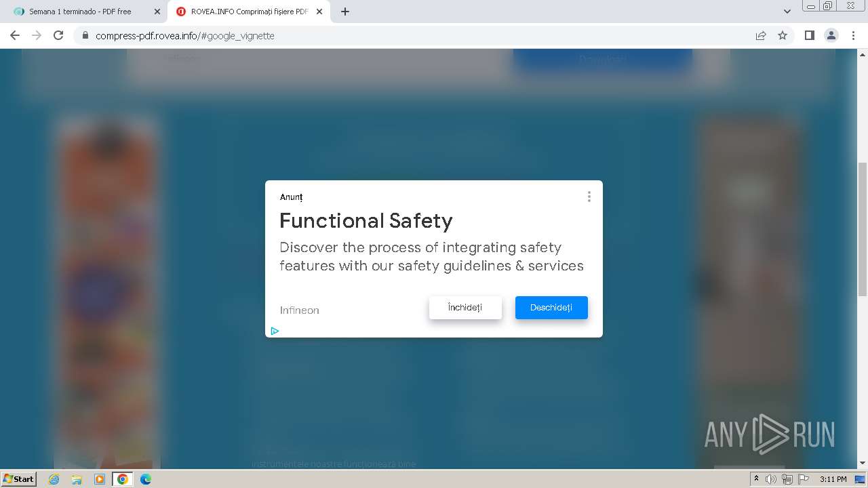Share this page icon in address bar
The image size is (868, 488).
pyautogui.click(x=761, y=35)
